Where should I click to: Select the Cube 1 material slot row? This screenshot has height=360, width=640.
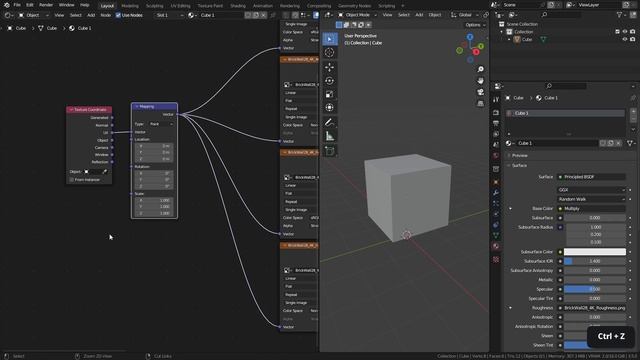tap(566, 113)
